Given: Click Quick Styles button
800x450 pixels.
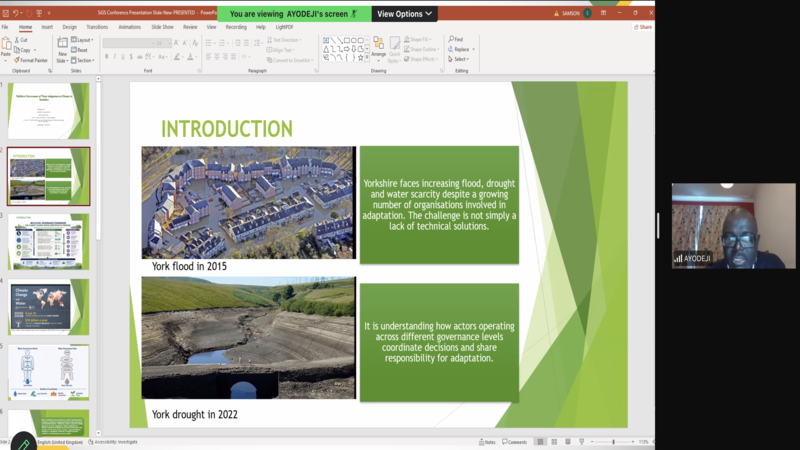Looking at the screenshot, I should click(394, 49).
